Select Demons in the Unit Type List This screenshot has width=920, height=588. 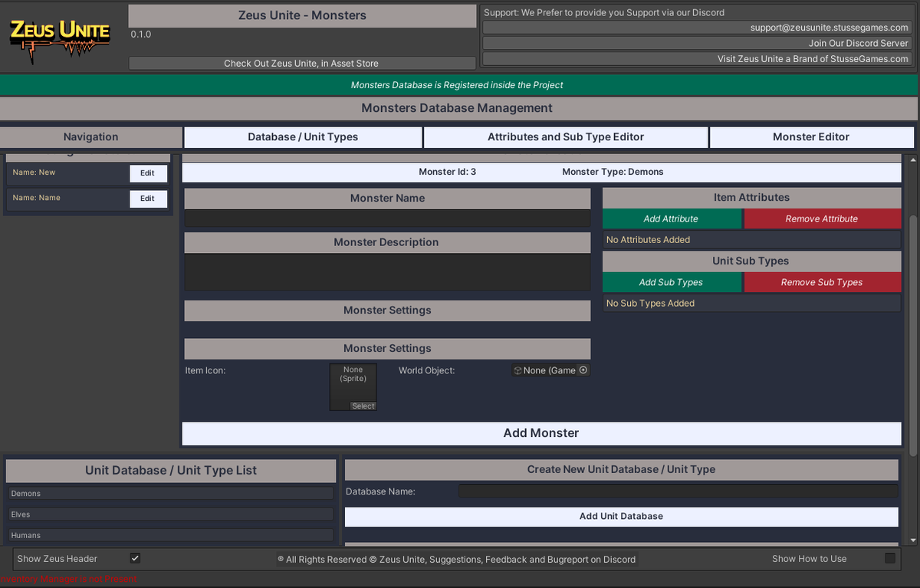click(170, 494)
